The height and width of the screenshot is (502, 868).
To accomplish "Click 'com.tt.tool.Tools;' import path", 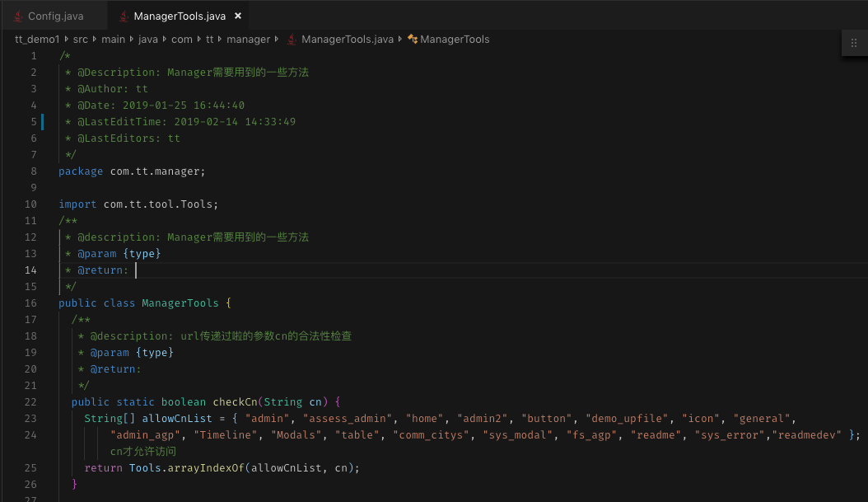I will (161, 204).
